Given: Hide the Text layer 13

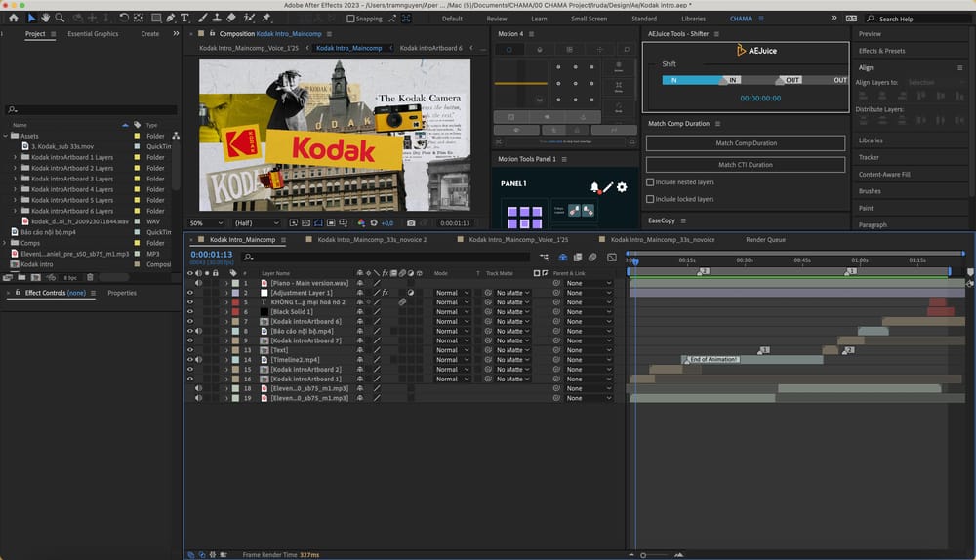Looking at the screenshot, I should click(190, 350).
